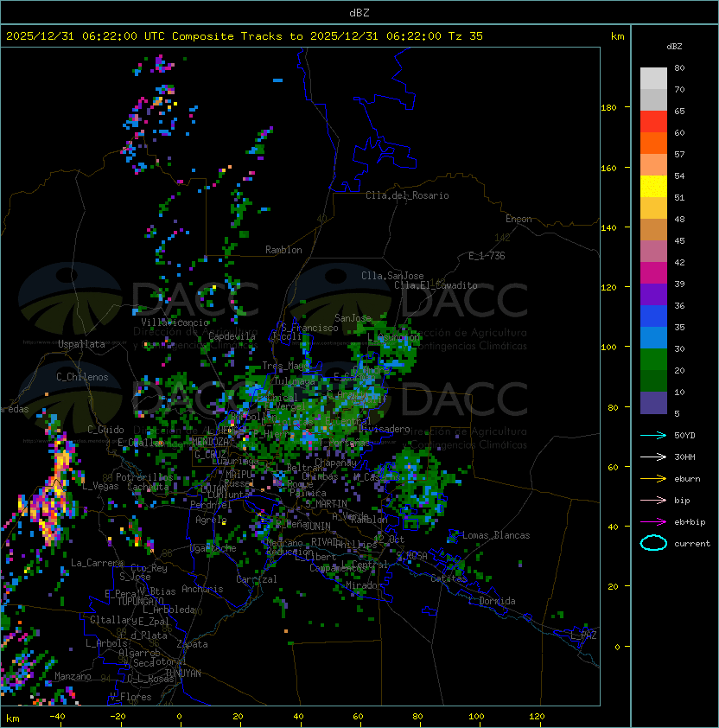Image resolution: width=719 pixels, height=728 pixels.
Task: Click the 'Zapata' map label
Action: pyautogui.click(x=192, y=644)
